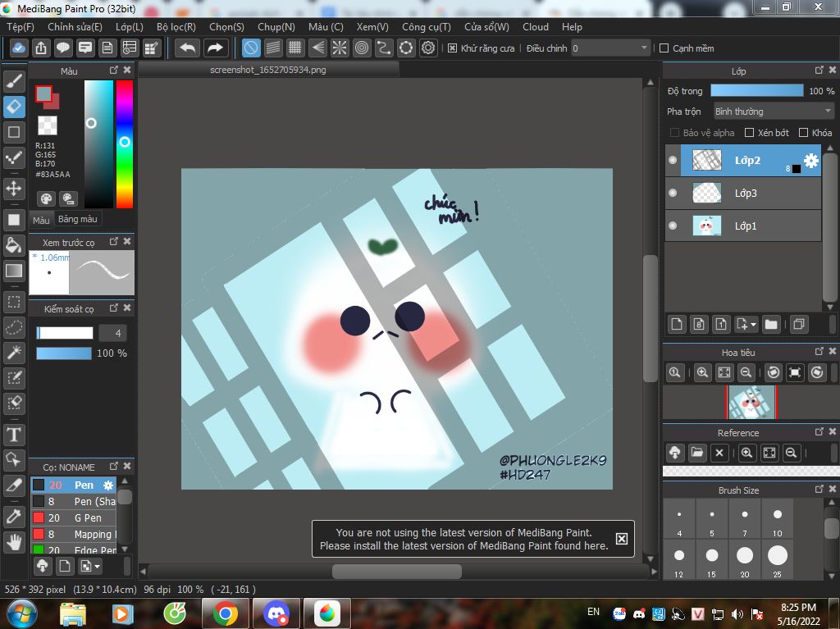Viewport: 840px width, 629px height.
Task: Hide the Lớp2 layer
Action: coord(673,160)
